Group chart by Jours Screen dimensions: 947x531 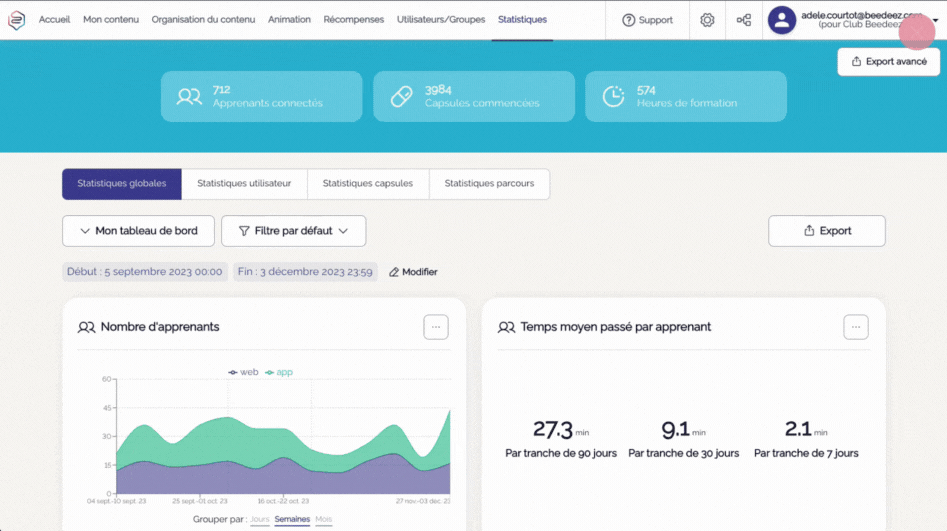[x=259, y=519]
